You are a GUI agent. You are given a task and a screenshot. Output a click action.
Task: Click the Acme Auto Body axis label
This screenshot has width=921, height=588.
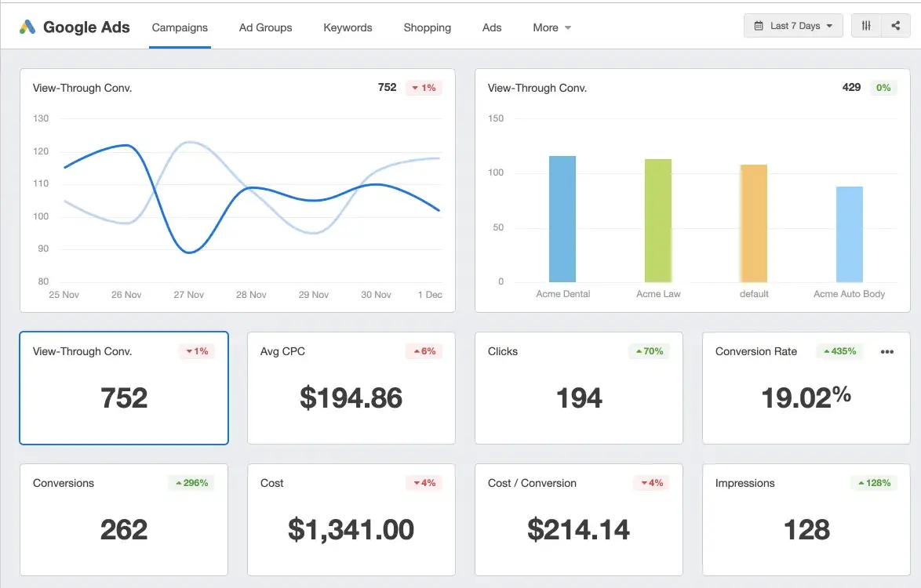[850, 294]
